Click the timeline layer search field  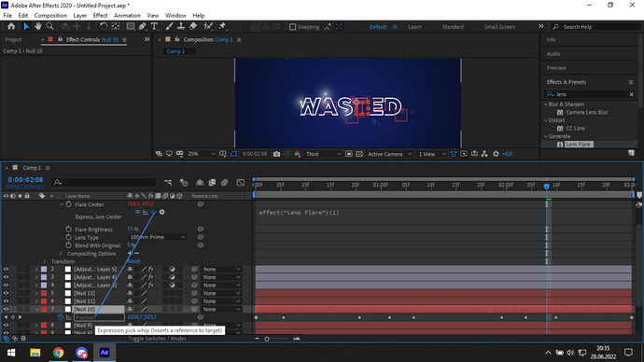pos(105,182)
